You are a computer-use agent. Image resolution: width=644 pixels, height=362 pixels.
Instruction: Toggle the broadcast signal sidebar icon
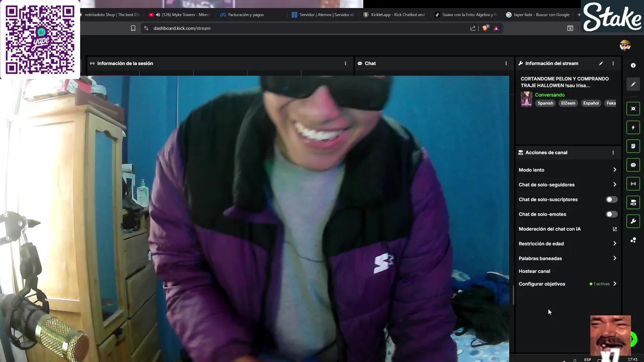click(x=633, y=184)
